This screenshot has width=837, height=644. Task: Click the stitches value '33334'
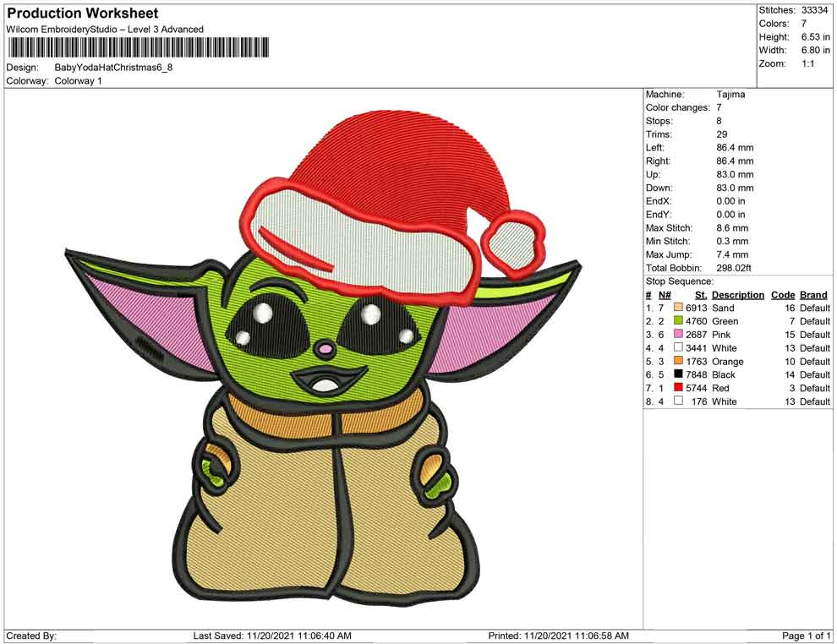click(814, 10)
